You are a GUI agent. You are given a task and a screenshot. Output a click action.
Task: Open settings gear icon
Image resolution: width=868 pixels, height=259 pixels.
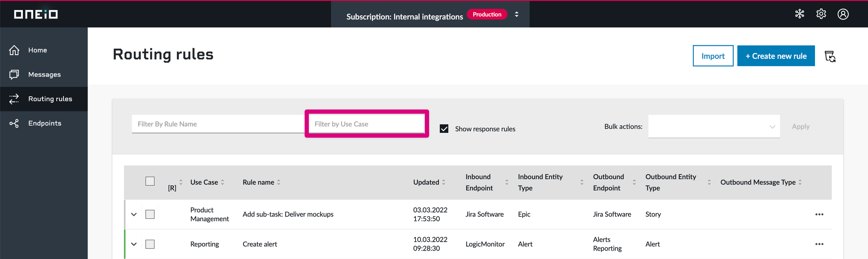click(821, 14)
